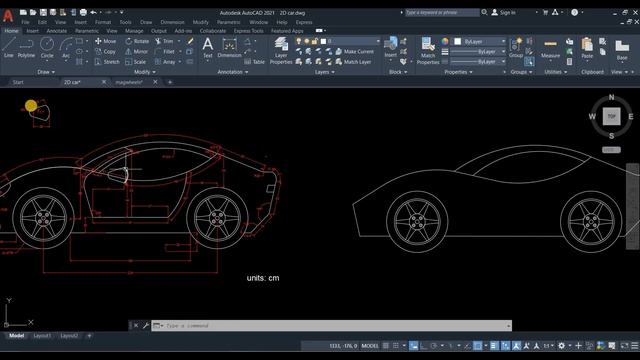Toggle ortho mode in status bar

(x=424, y=346)
